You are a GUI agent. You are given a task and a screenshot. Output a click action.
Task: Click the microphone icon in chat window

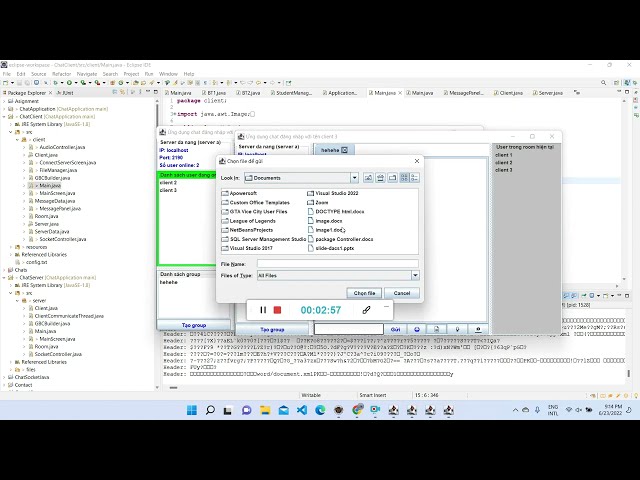(457, 329)
